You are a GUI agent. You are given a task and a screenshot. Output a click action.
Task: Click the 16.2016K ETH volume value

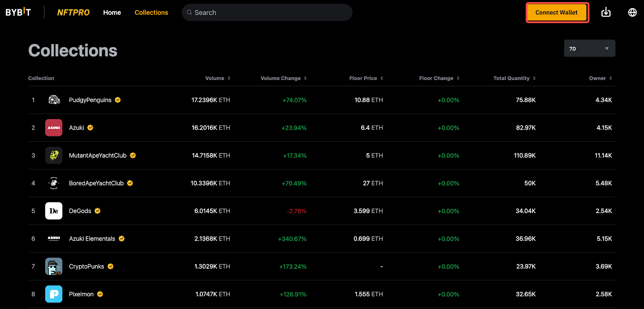[211, 128]
